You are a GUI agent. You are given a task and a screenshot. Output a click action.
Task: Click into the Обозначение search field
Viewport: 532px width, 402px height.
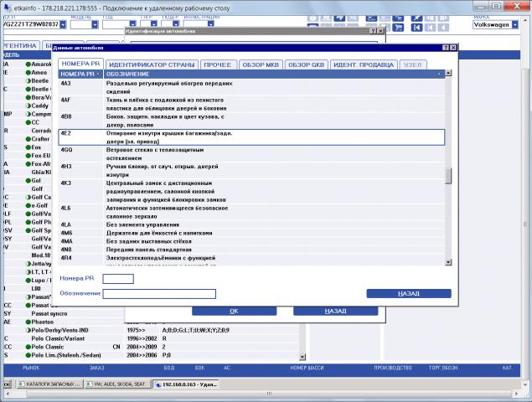159,294
